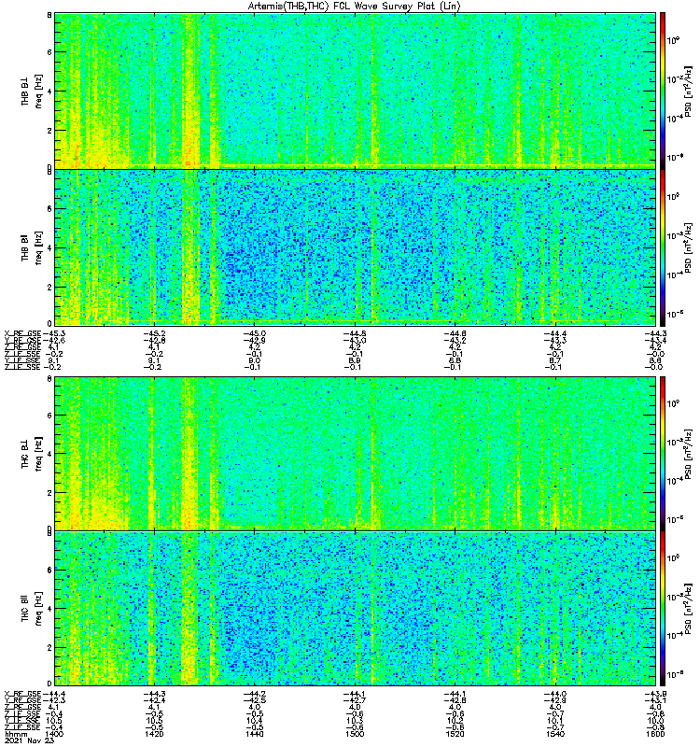The height and width of the screenshot is (747, 700).
Task: Click the top THB B-perpendicular spectrogram panel
Action: click(x=355, y=91)
